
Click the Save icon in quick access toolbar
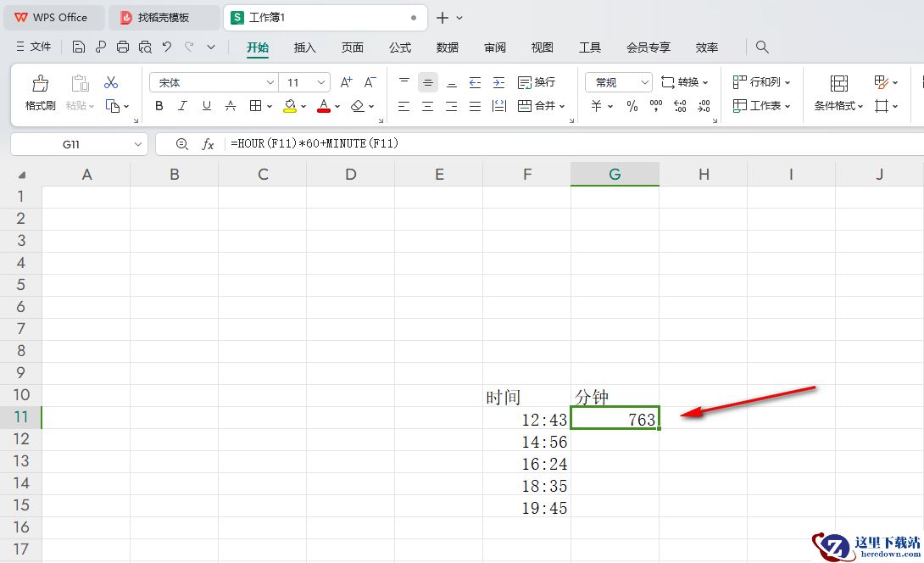tap(78, 47)
